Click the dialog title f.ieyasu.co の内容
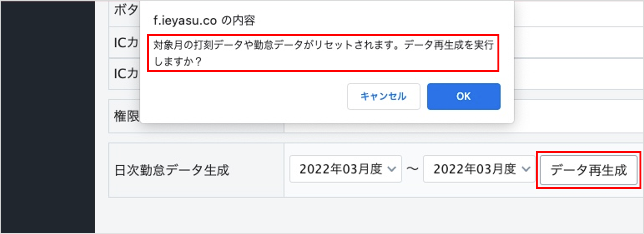 coord(204,21)
